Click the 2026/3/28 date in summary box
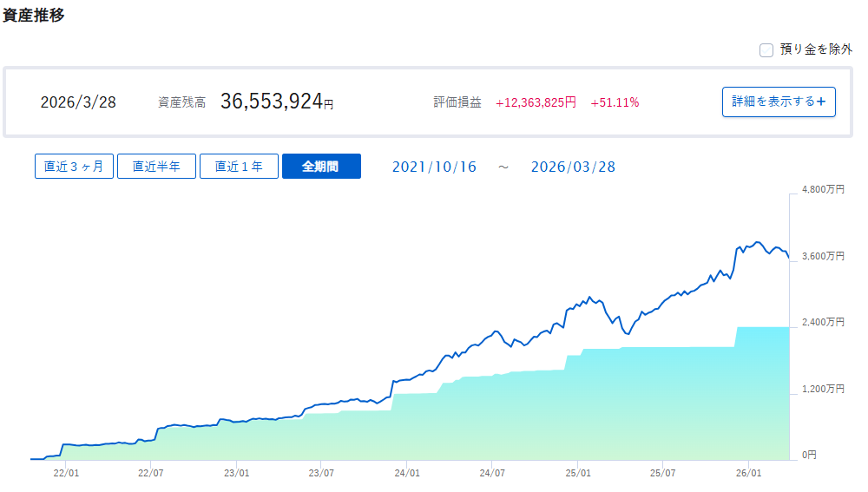Screen dimensions: 868x492 coord(78,102)
